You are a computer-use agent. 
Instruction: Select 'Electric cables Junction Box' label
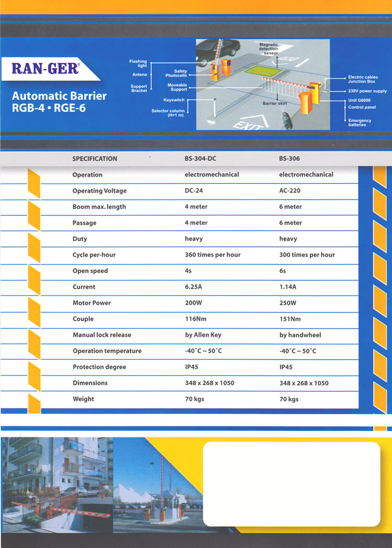(363, 79)
